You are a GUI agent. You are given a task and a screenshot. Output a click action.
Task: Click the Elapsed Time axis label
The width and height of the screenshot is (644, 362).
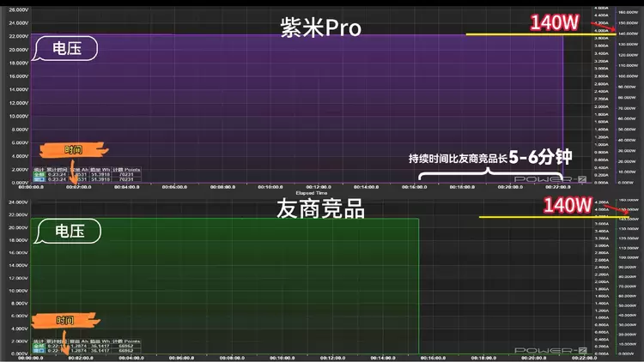(309, 191)
